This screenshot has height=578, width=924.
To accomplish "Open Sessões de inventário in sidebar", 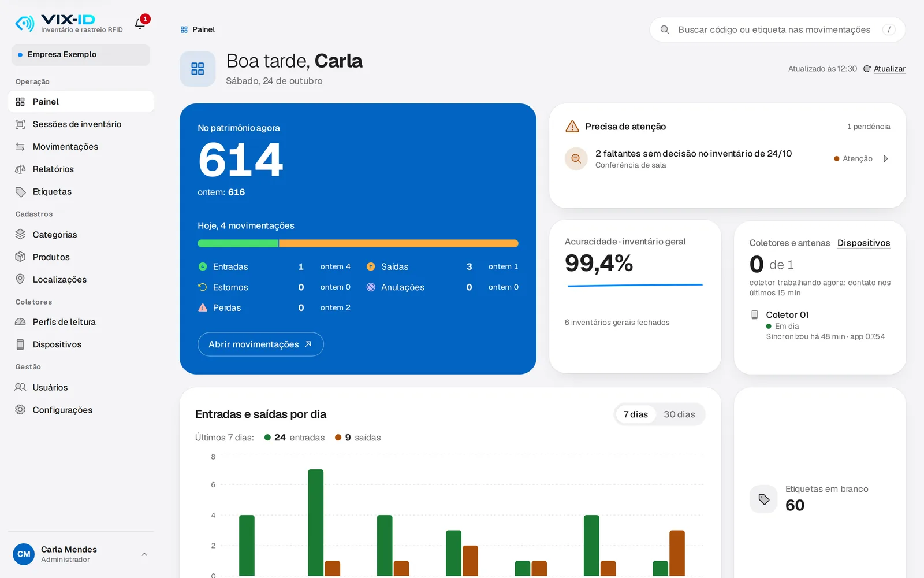I will (81, 124).
